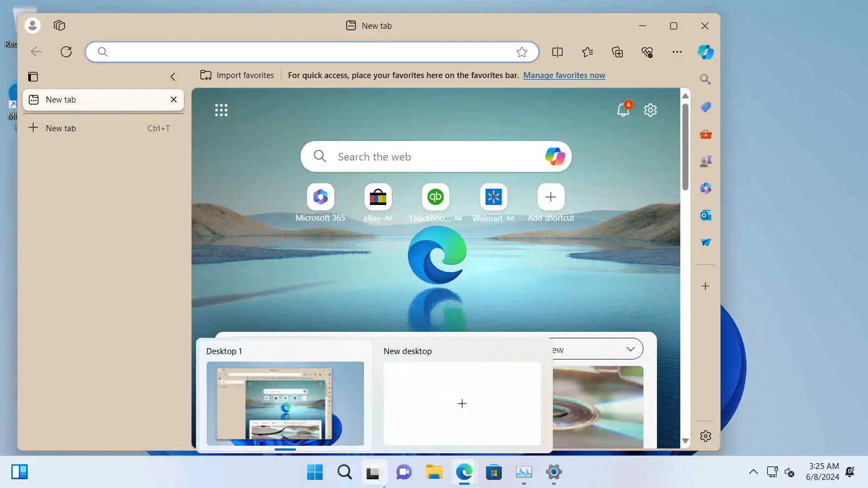The height and width of the screenshot is (488, 868).
Task: Open sidebar settings gear at bottom
Action: (705, 436)
